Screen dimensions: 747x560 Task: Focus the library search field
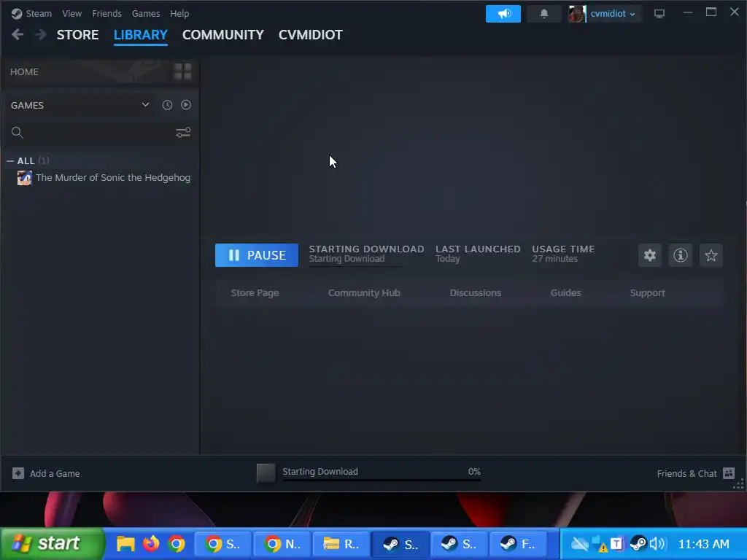coord(99,133)
